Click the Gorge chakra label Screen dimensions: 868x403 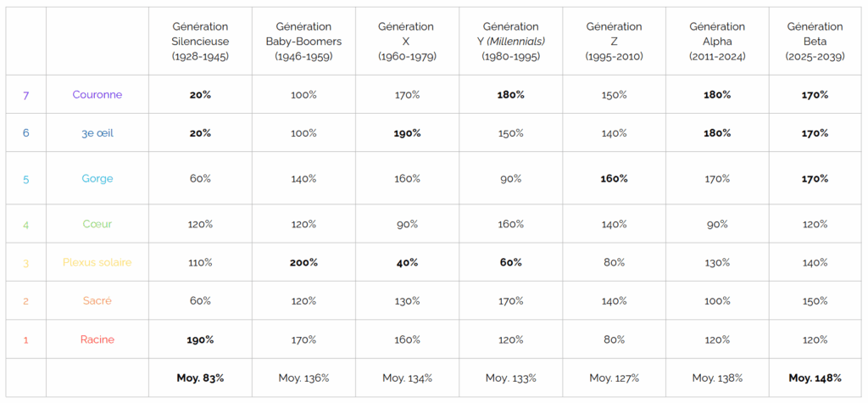pyautogui.click(x=97, y=179)
